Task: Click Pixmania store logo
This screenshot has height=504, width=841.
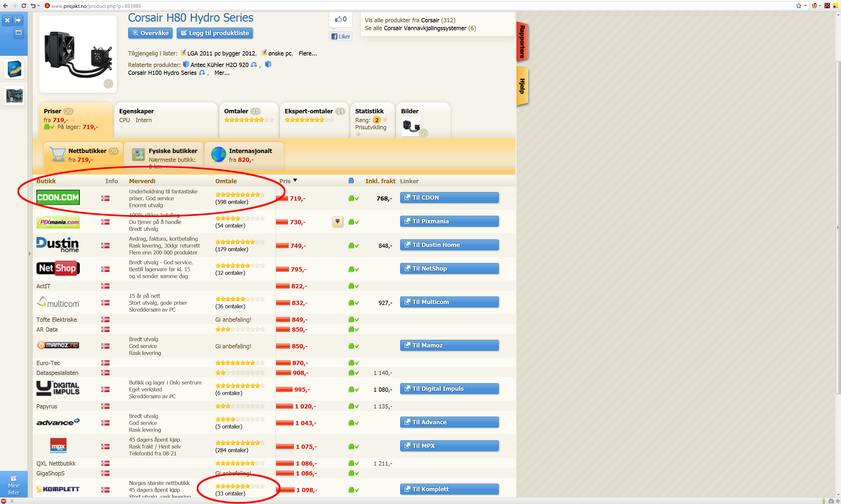Action: click(x=58, y=222)
